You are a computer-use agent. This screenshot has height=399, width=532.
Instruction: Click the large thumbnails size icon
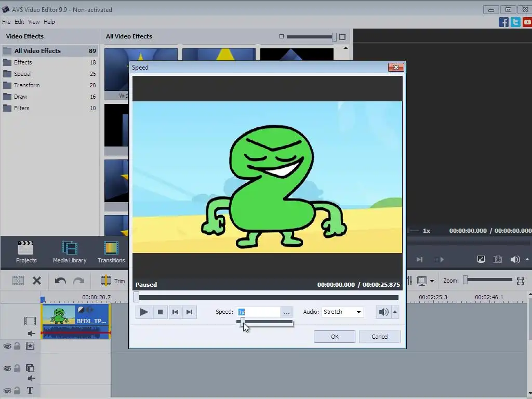pos(342,37)
